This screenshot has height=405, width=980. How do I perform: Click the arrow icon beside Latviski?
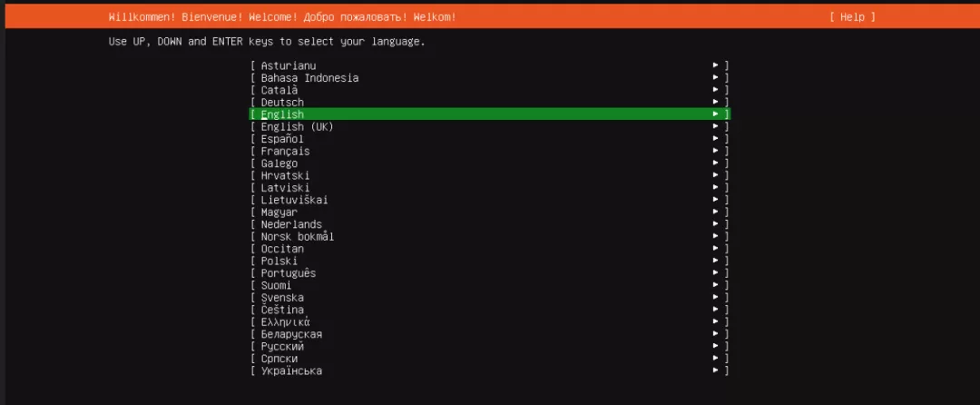tap(716, 187)
